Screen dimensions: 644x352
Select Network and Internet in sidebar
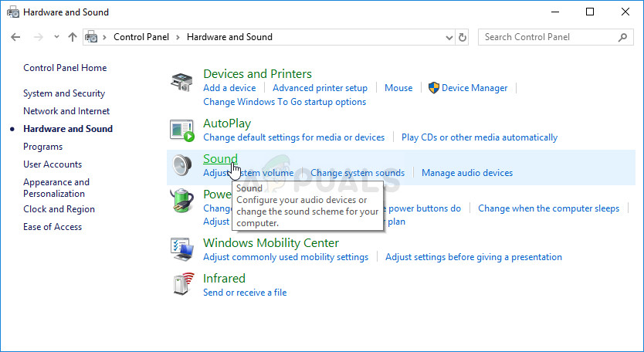pos(66,111)
